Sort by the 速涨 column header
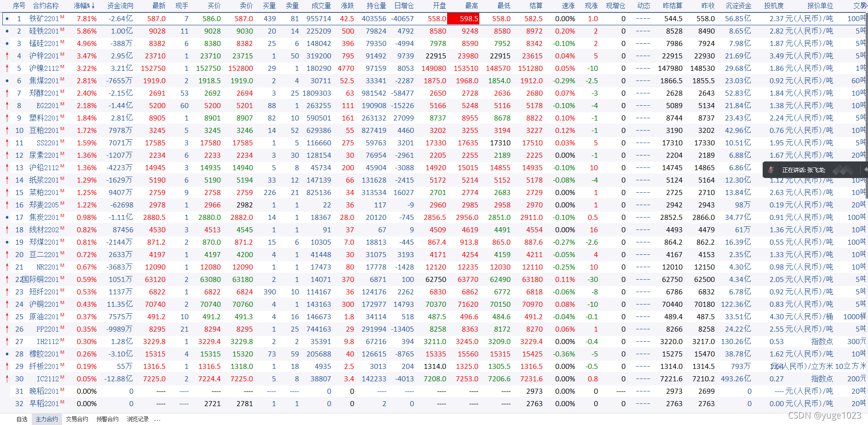The height and width of the screenshot is (425, 868). coord(568,6)
